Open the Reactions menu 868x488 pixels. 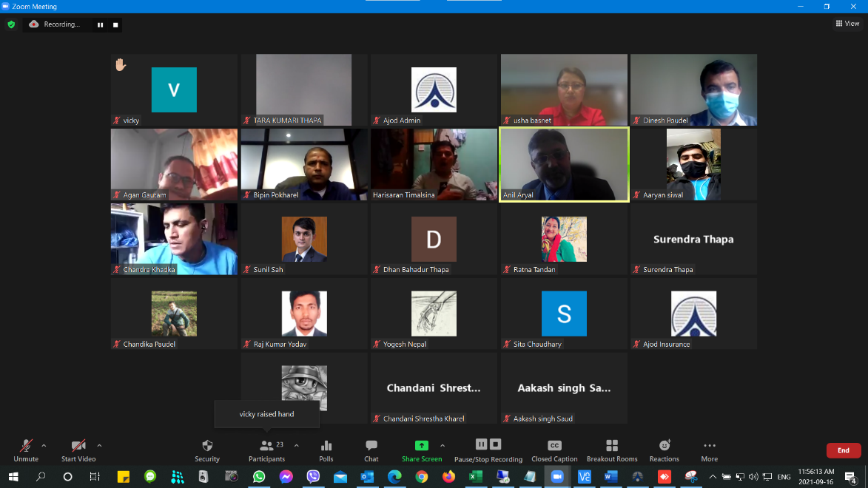click(x=665, y=446)
